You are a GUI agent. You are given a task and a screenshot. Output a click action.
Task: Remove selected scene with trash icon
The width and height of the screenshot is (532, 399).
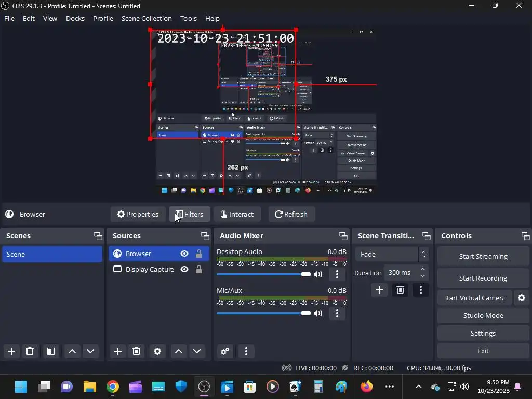[30, 351]
